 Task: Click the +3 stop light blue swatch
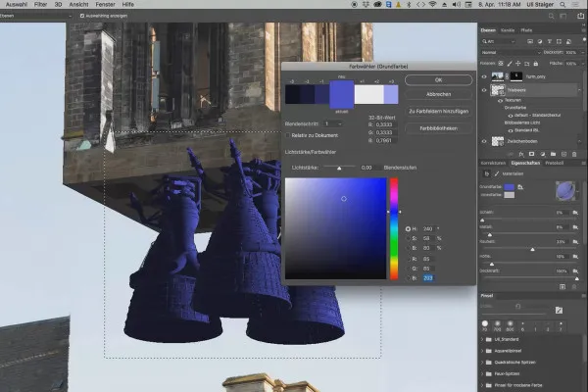[391, 94]
